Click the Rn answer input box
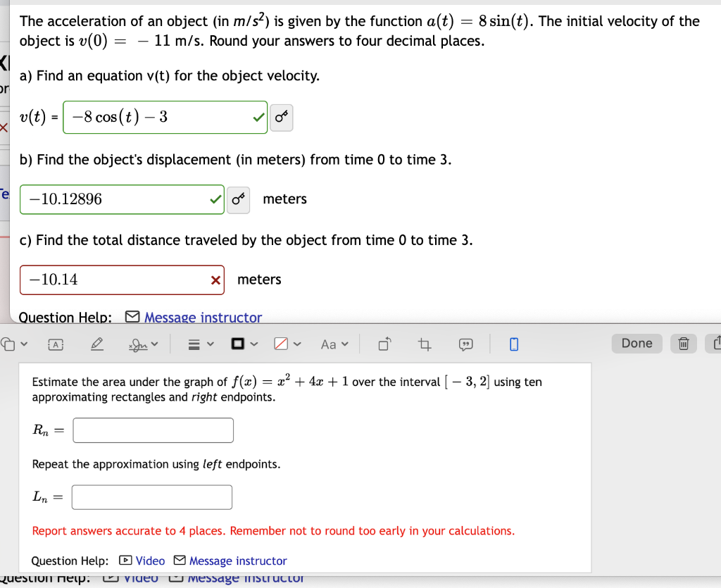Image resolution: width=721 pixels, height=588 pixels. click(153, 430)
